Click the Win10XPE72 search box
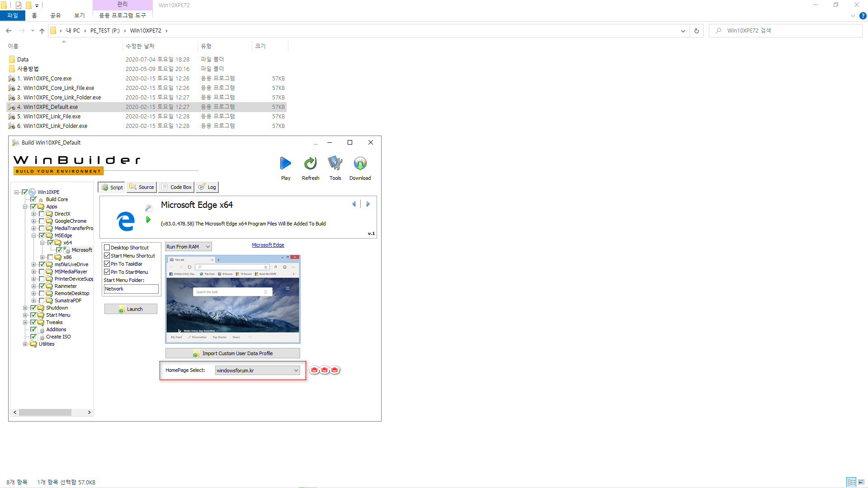 (x=786, y=31)
